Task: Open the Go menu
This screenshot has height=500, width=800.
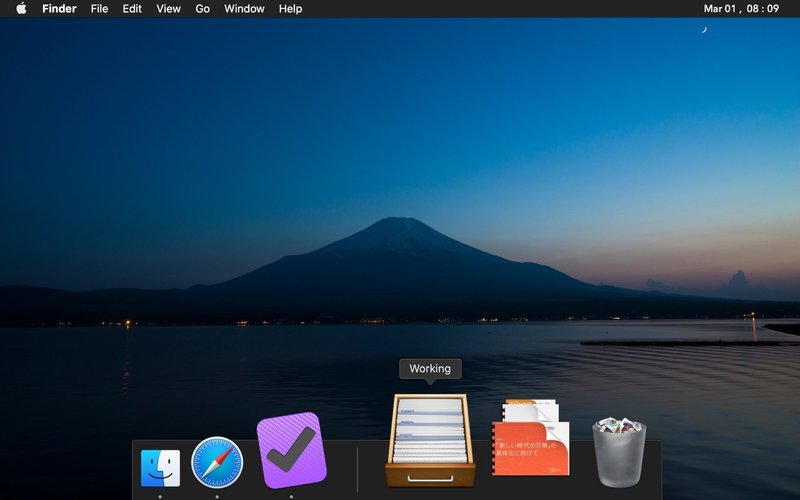Action: [203, 9]
